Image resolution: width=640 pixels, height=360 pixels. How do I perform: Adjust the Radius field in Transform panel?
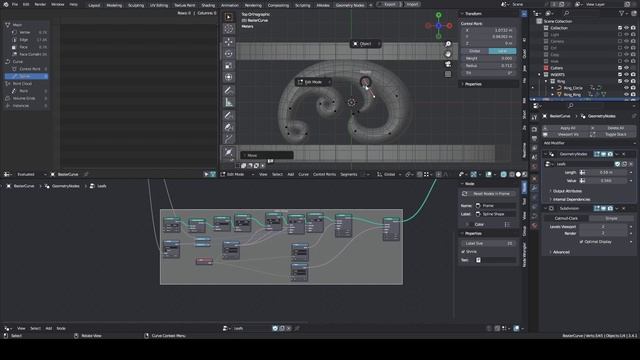click(489, 66)
